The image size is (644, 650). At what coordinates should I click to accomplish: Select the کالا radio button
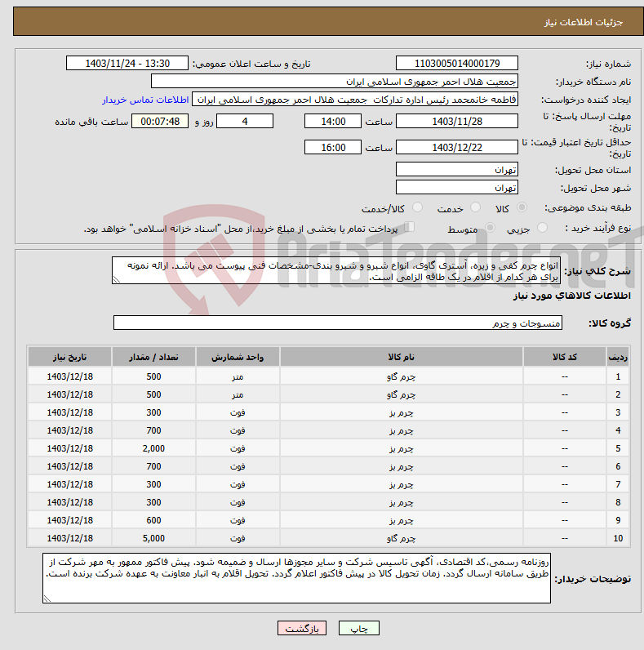522,207
